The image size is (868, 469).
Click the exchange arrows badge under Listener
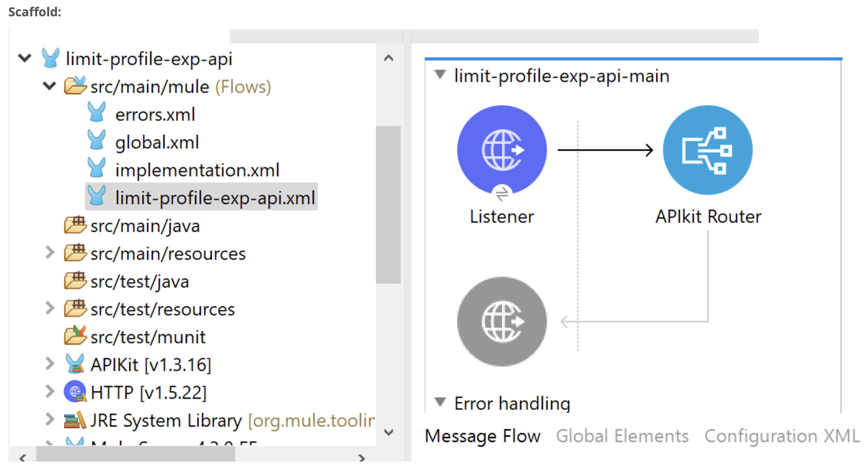pyautogui.click(x=501, y=193)
